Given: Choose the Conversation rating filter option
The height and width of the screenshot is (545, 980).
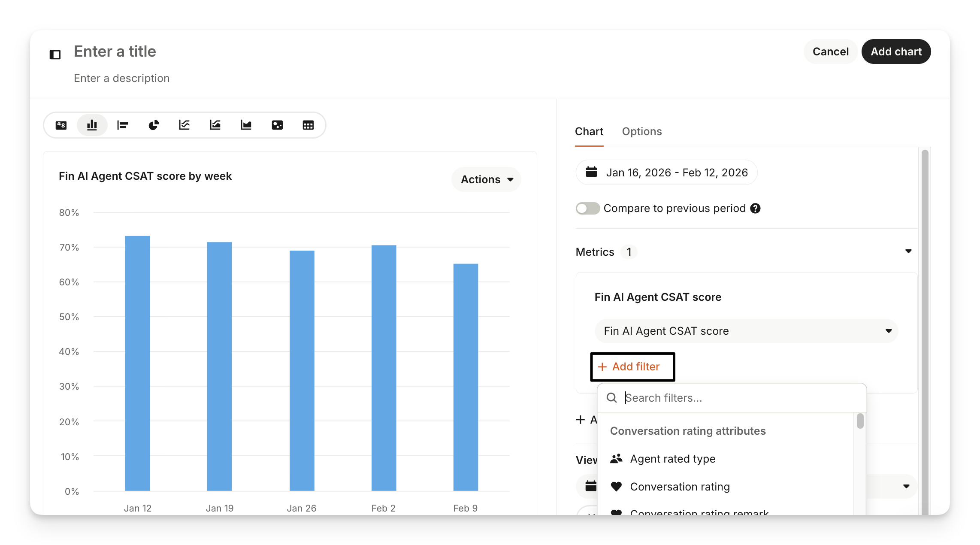Looking at the screenshot, I should [680, 487].
